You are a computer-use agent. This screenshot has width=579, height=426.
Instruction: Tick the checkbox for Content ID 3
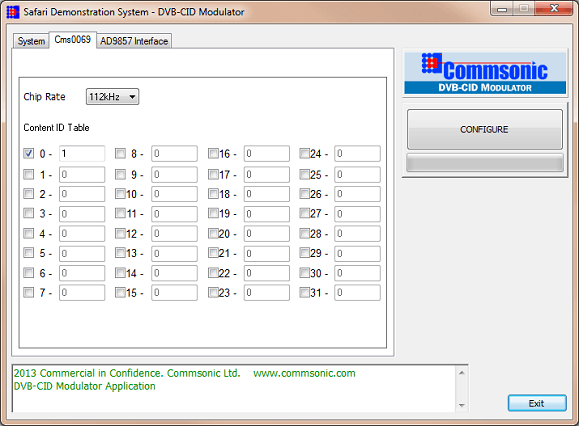click(x=28, y=213)
